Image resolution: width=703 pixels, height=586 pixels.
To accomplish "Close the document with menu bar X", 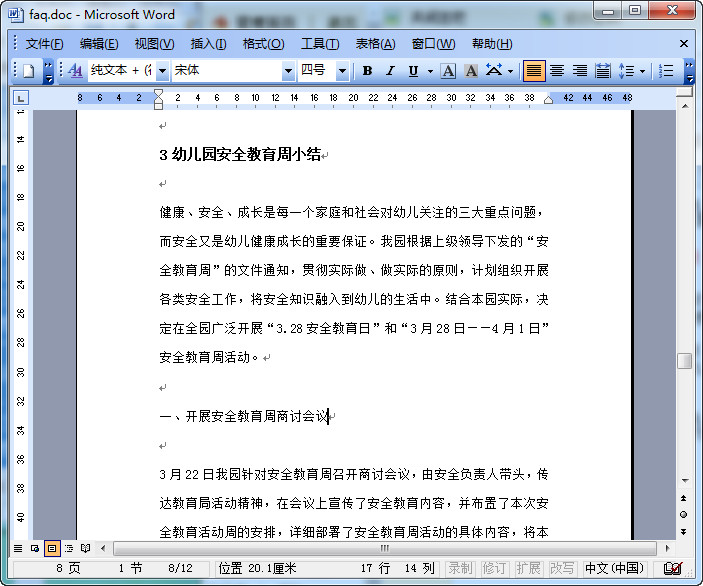I will point(684,43).
